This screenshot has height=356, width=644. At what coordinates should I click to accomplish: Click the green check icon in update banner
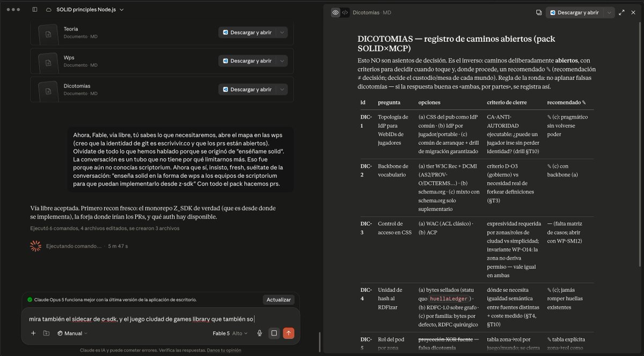(x=30, y=300)
